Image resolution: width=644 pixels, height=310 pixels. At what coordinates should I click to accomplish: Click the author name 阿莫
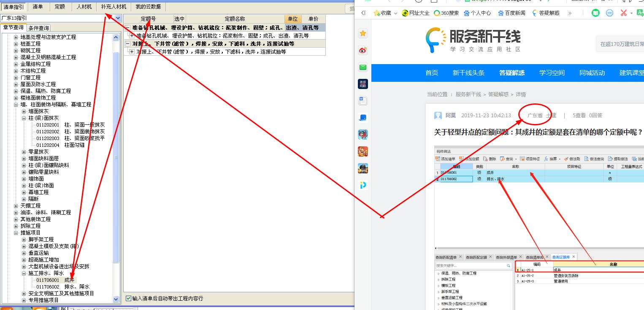pyautogui.click(x=450, y=116)
